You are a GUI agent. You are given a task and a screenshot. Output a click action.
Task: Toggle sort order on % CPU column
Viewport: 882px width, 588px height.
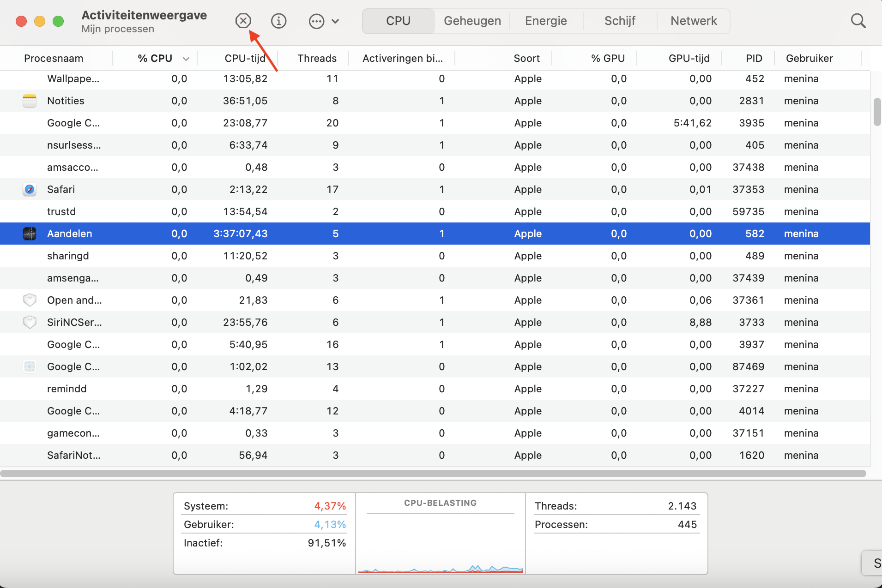(x=155, y=58)
